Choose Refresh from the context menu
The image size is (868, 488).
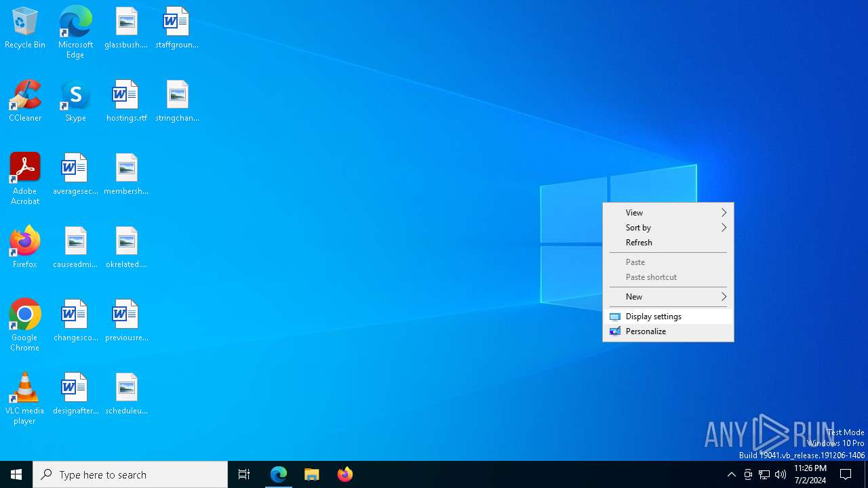[x=668, y=243]
